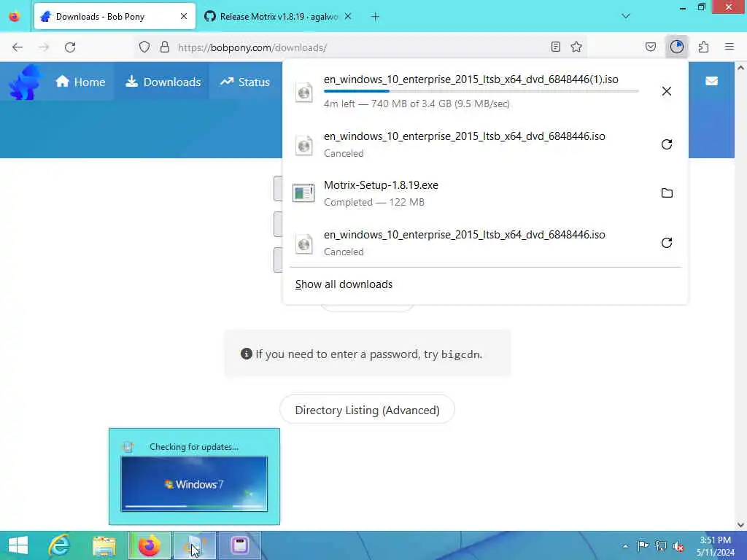The width and height of the screenshot is (747, 560).
Task: Click the taskbar clock and date
Action: tap(716, 546)
